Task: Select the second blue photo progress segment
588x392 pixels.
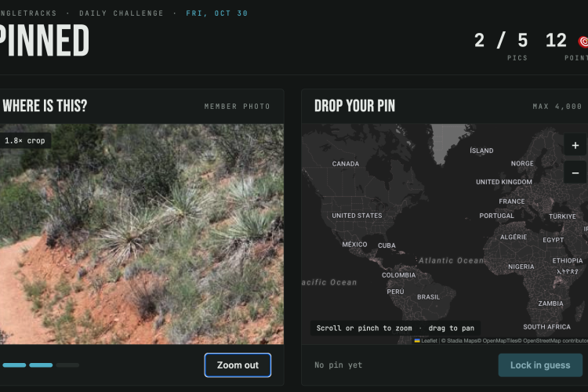Action: [41, 365]
